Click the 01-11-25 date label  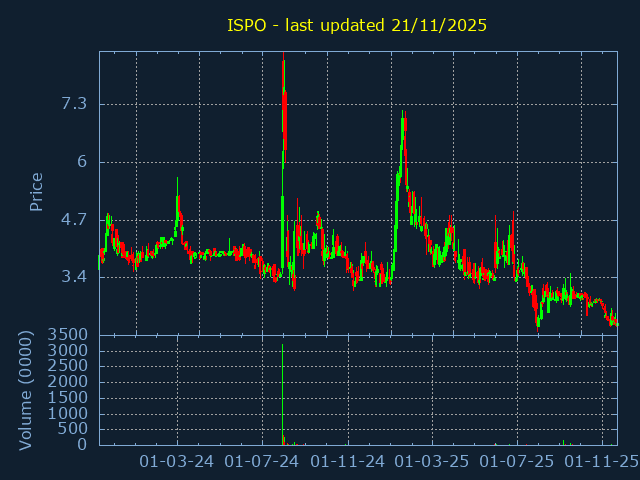[x=602, y=462]
